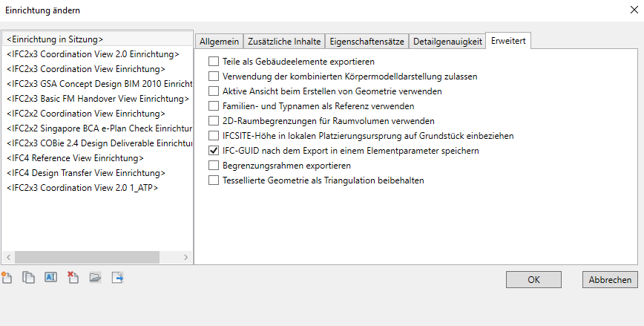This screenshot has width=644, height=326.
Task: Switch to the Allgemein tab
Action: [218, 41]
